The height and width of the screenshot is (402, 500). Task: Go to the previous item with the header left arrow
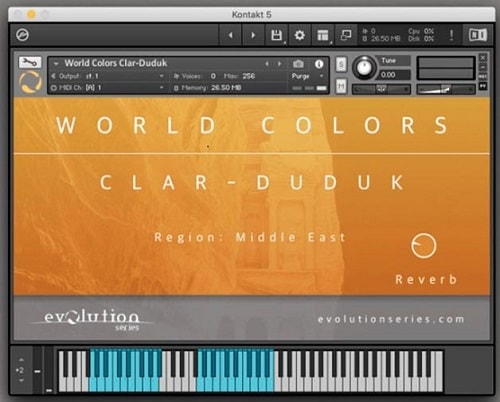tap(230, 35)
